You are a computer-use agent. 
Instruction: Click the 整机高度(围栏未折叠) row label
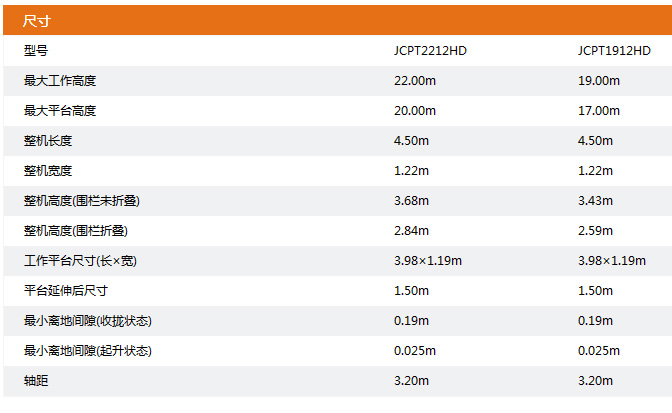click(x=81, y=201)
